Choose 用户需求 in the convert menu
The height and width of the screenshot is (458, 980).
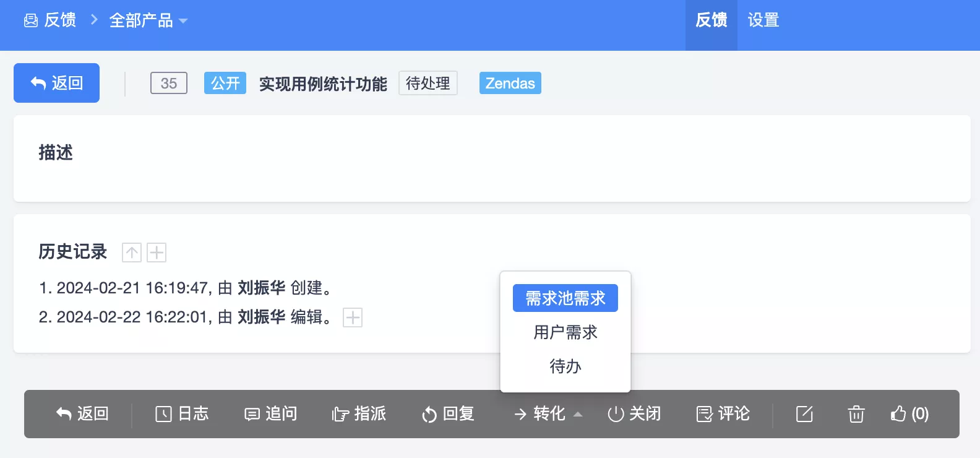[565, 332]
